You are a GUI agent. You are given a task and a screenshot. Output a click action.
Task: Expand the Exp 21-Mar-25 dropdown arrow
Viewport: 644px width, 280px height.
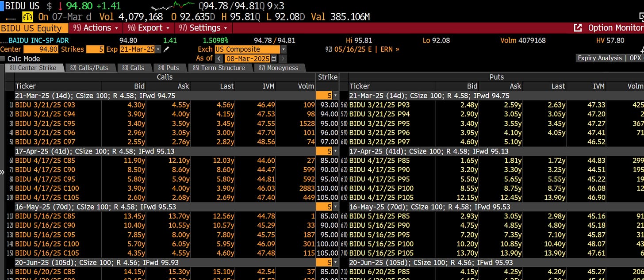click(159, 49)
